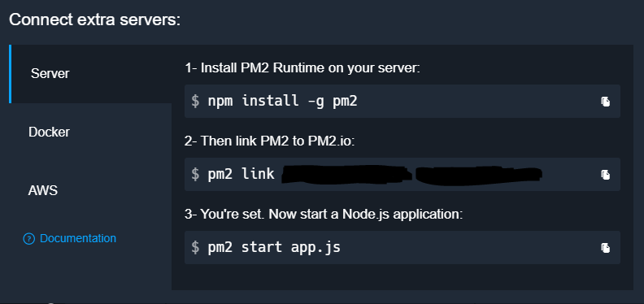Click the pm2 link command text
644x304 pixels.
(x=241, y=174)
